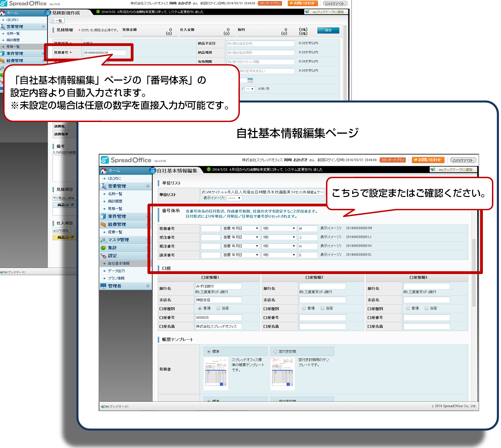Open 商談履歴 in front window sidebar
Viewport: 501px width, 448px height.
[115, 201]
